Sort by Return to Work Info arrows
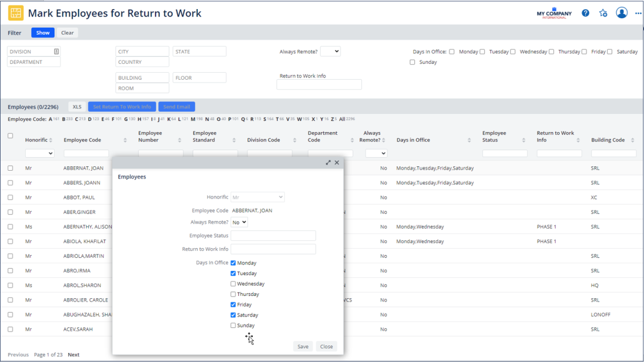Screen dimensions: 644x362 578,140
